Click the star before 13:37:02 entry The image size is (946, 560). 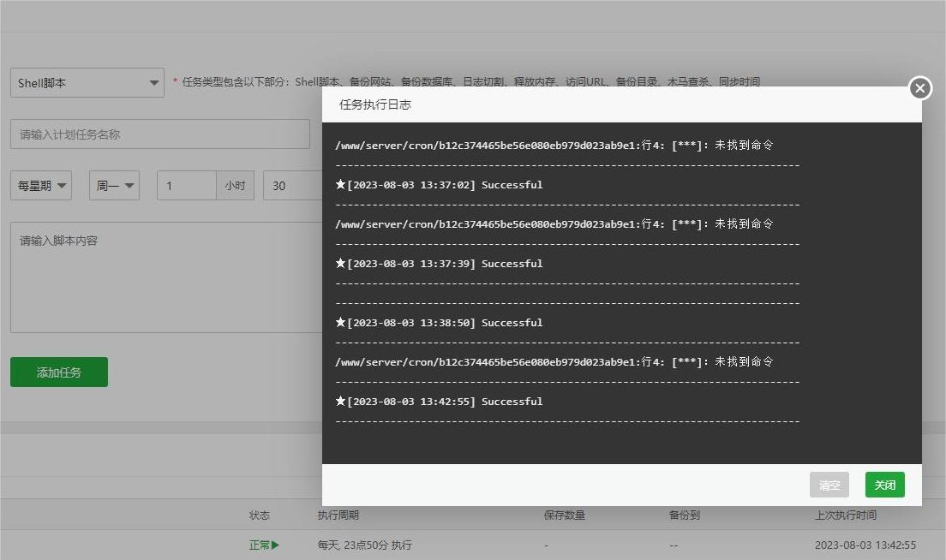(340, 184)
